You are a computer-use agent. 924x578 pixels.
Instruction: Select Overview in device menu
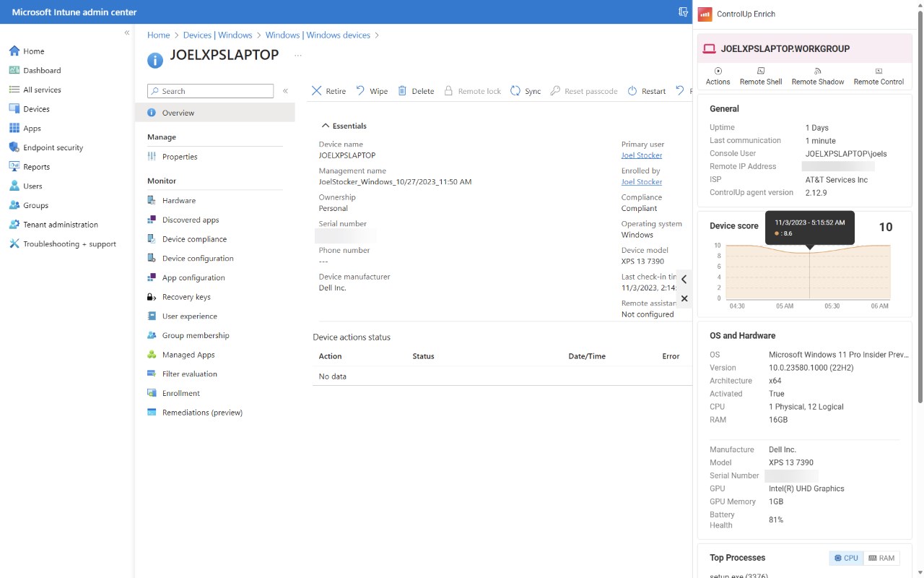click(x=215, y=113)
